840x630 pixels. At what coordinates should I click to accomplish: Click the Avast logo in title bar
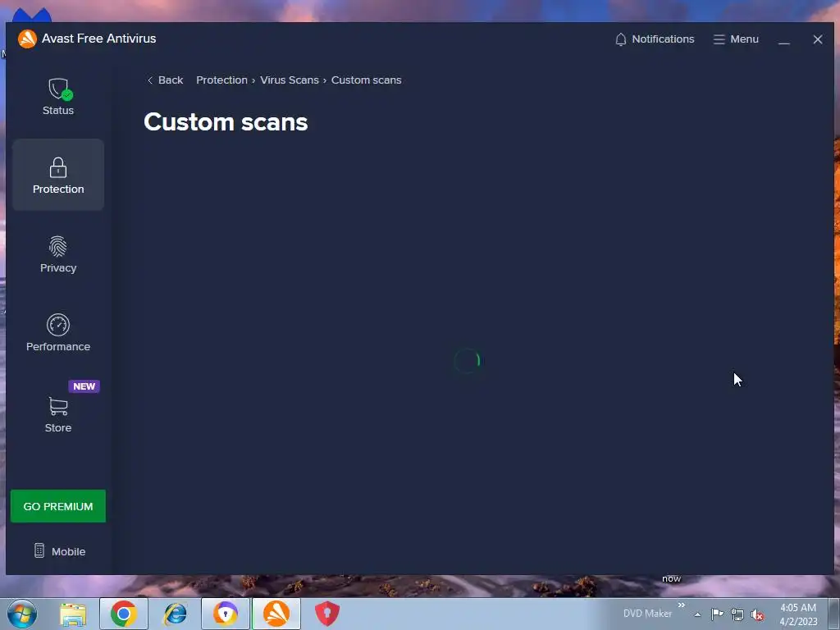tap(27, 39)
